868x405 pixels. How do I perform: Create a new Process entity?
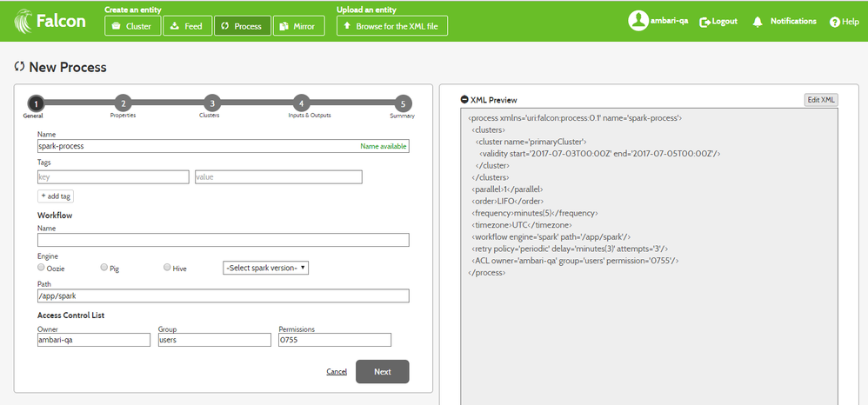243,26
